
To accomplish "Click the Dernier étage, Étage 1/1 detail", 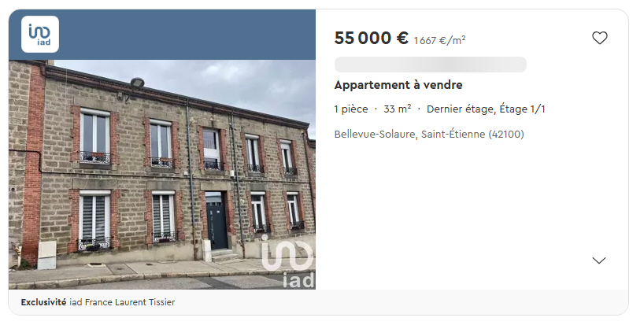I will point(486,109).
